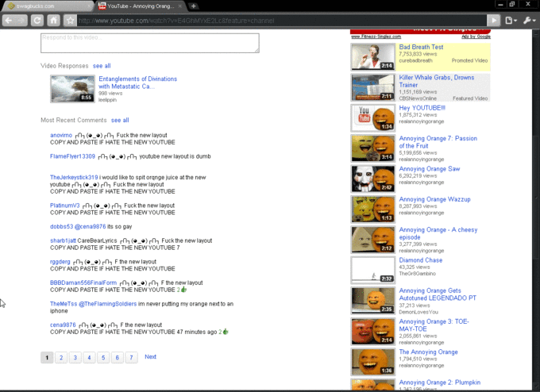Open TheJerkeystick319's profile link
The image size is (540, 392).
(74, 177)
